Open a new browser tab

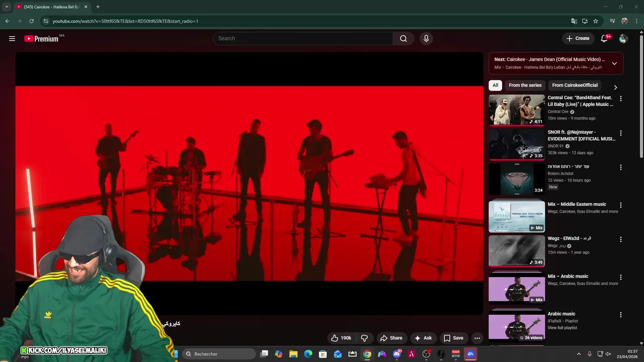(98, 7)
